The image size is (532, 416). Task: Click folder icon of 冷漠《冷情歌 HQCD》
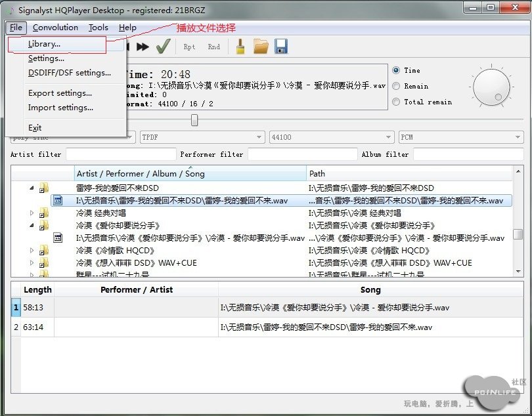tap(44, 250)
